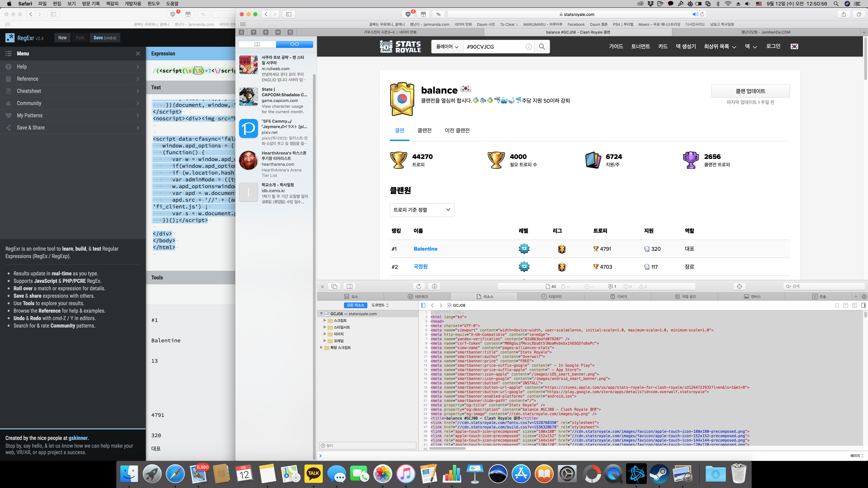Toggle the inspector details sidebar on the right

(x=863, y=305)
